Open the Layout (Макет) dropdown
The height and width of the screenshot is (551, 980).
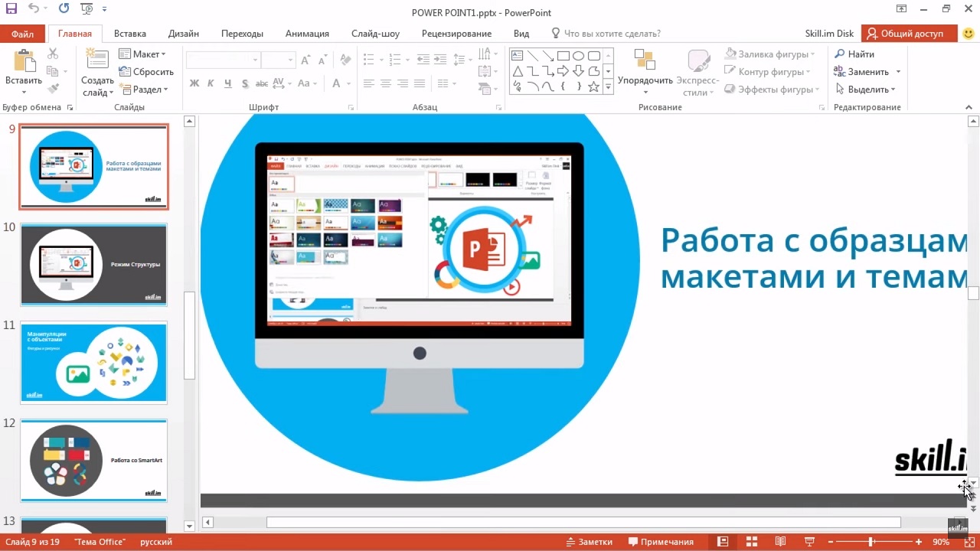(142, 54)
